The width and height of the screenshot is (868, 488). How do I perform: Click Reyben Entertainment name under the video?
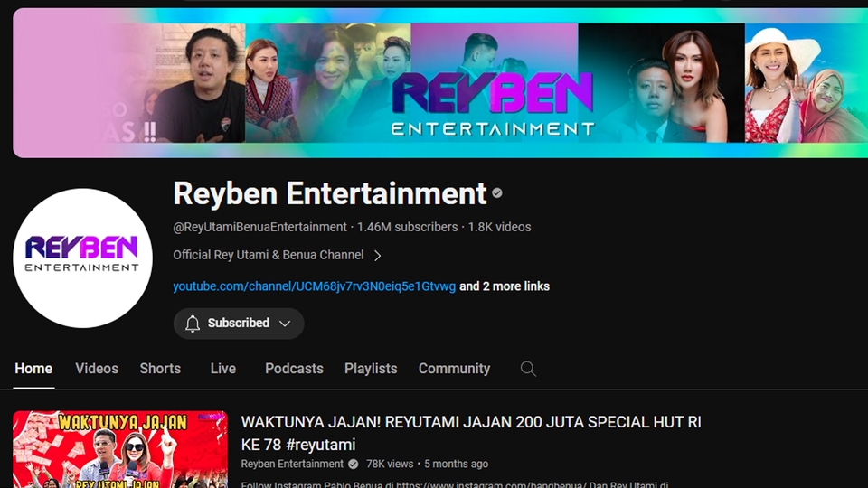click(292, 465)
